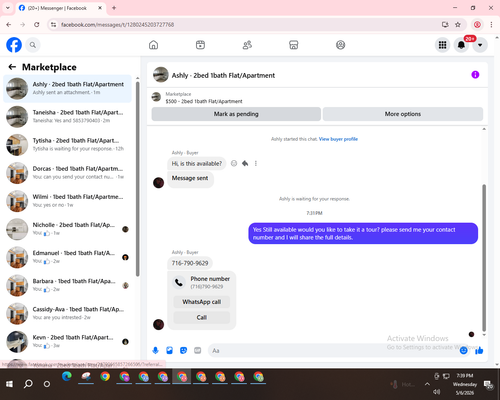Open Kevn 2bed 1bath conversation
Viewport: 500px width, 400px height.
tap(67, 341)
